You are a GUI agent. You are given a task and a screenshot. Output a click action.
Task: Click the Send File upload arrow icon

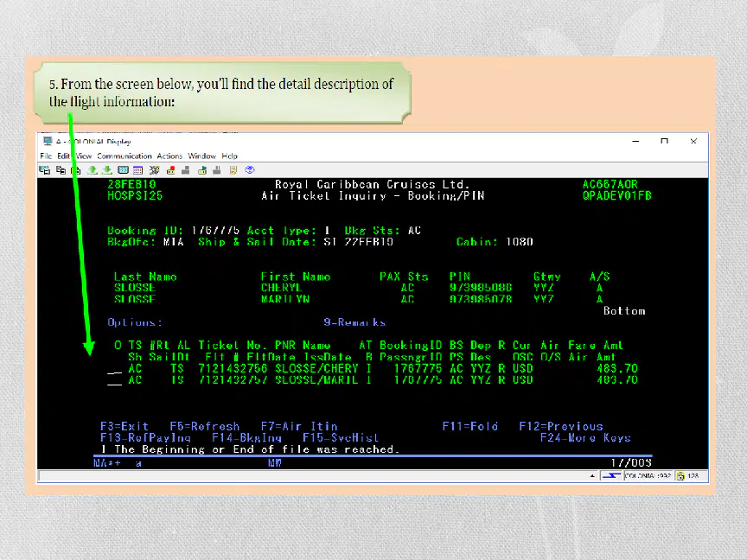click(93, 170)
